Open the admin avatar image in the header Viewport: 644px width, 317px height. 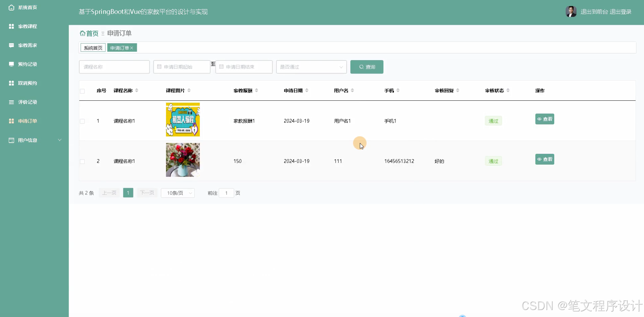(x=571, y=11)
